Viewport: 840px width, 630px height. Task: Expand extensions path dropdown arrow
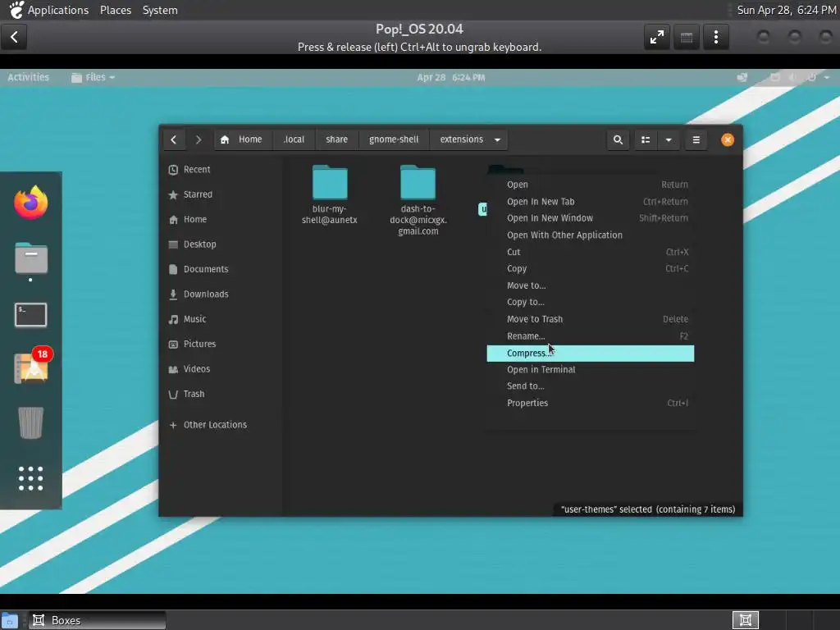coord(497,139)
